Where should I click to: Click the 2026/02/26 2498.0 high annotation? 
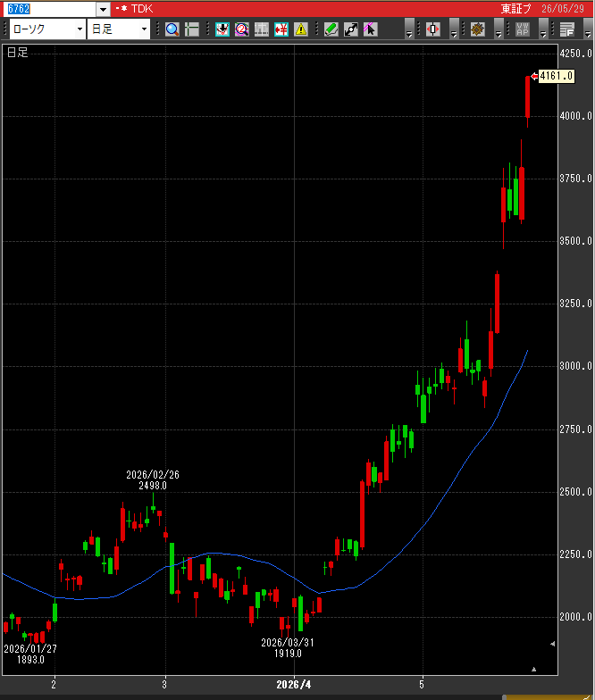(153, 480)
